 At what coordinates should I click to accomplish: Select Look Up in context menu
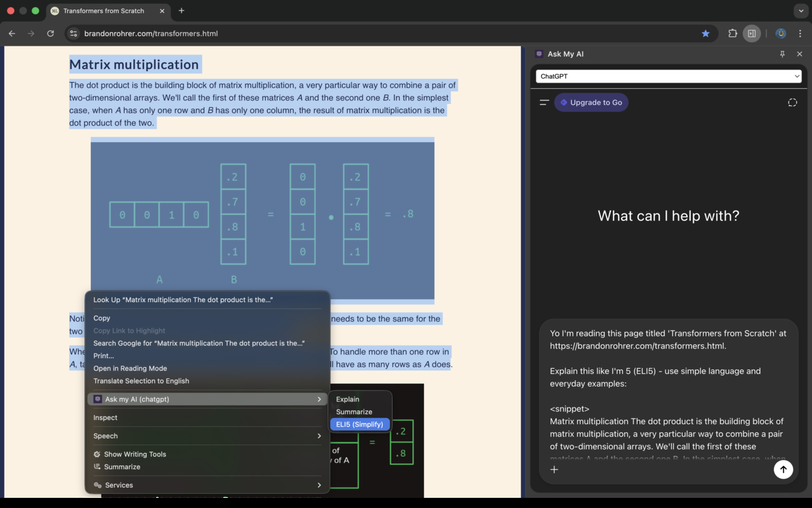tap(207, 300)
